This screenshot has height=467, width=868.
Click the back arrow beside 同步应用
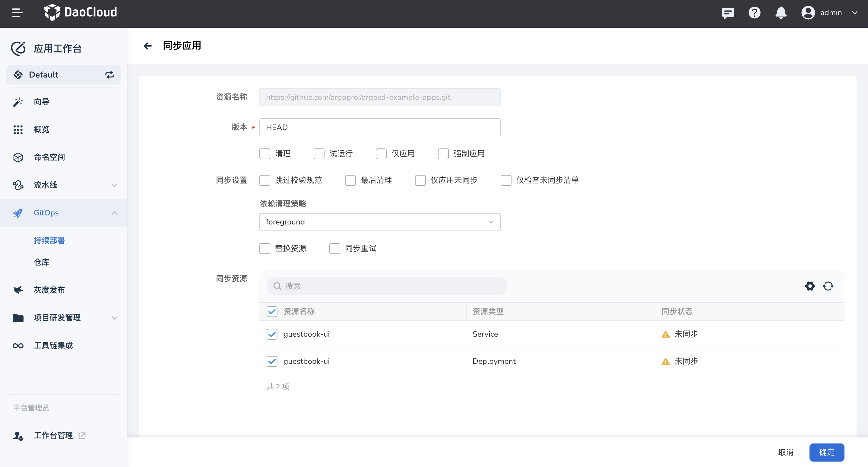click(147, 46)
